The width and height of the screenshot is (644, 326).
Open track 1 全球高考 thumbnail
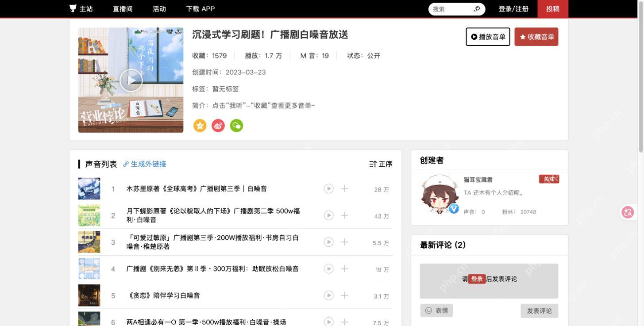(89, 188)
